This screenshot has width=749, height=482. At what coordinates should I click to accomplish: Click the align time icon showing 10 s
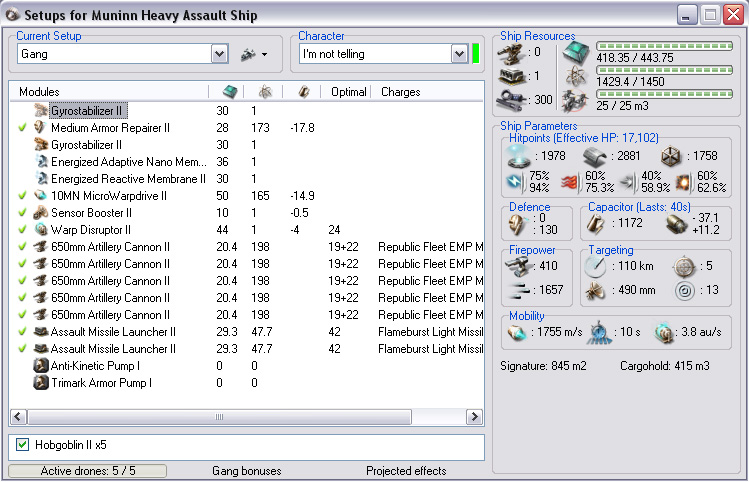(x=599, y=332)
